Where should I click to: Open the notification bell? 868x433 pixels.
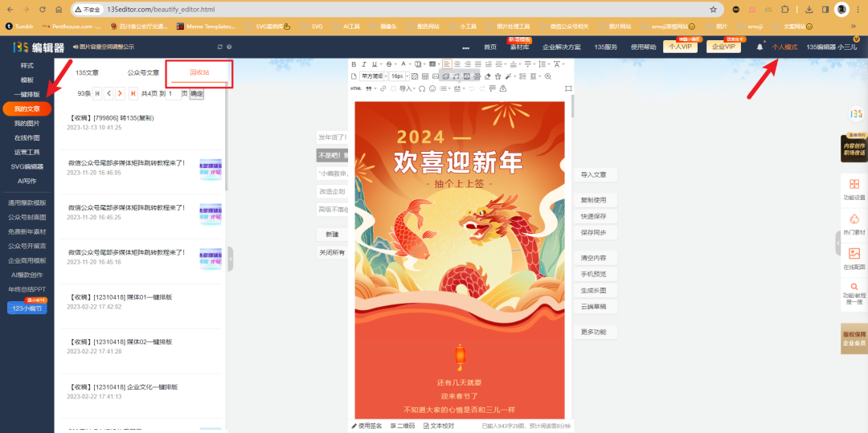[759, 47]
